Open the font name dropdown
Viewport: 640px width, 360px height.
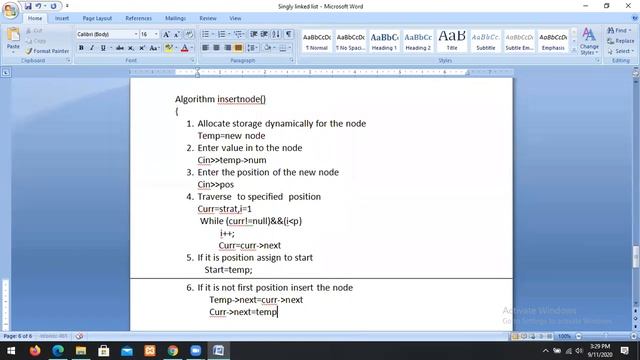tap(136, 34)
